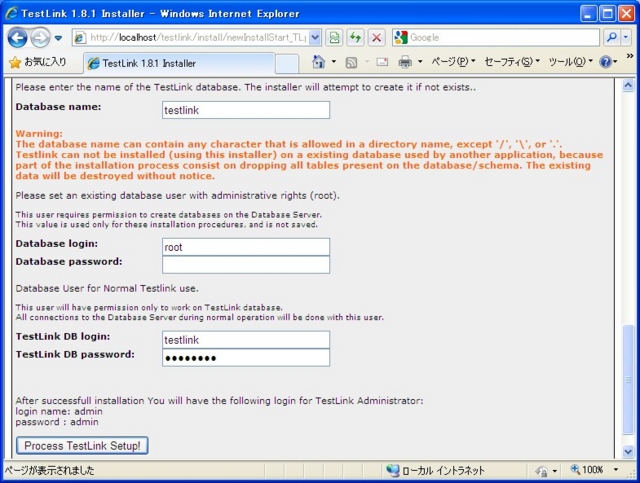Select the TestLink 1.8.1 Installer tab
640x483 pixels.
(179, 63)
